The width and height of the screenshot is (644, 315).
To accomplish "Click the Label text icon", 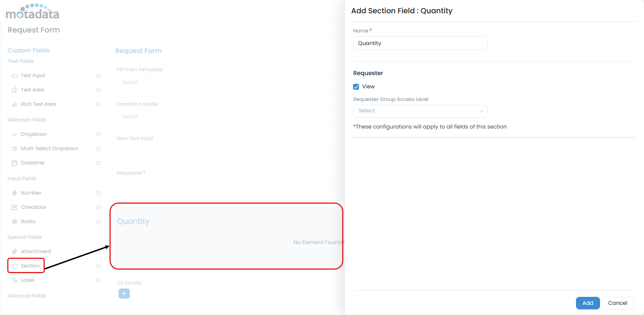I will click(14, 280).
